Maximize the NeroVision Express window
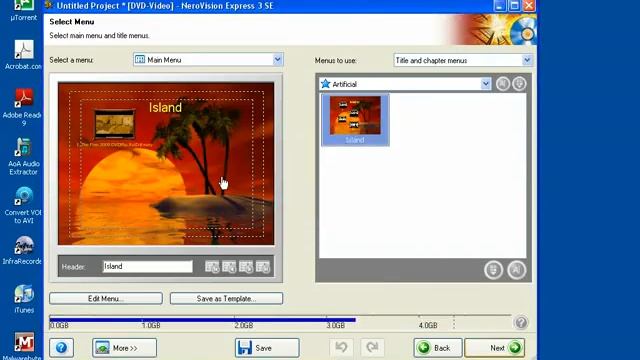Screen dimensions: 640x360 coord(514,5)
